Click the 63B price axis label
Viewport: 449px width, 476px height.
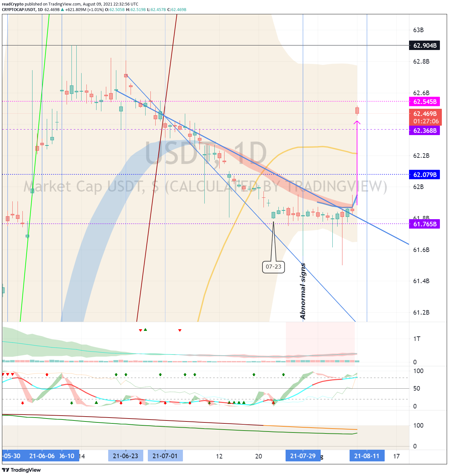point(418,30)
